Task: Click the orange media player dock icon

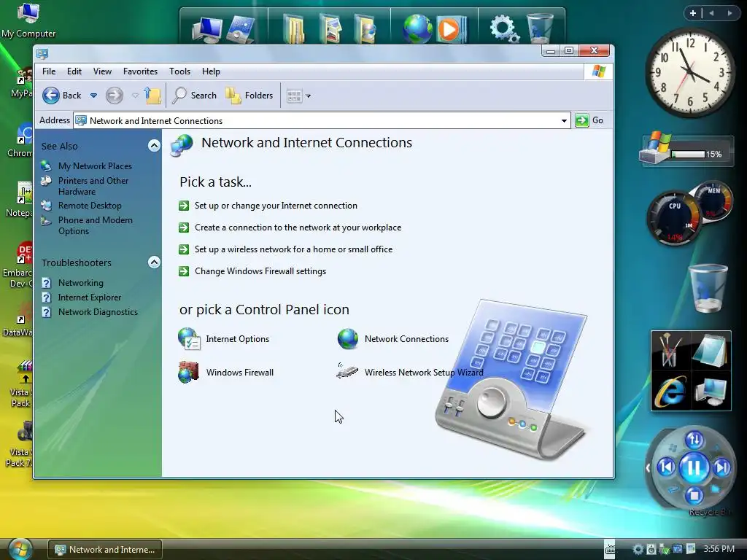Action: click(451, 29)
